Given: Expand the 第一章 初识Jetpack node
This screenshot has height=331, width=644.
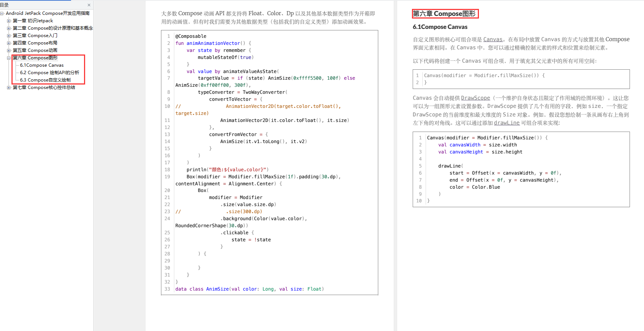Looking at the screenshot, I should 9,21.
